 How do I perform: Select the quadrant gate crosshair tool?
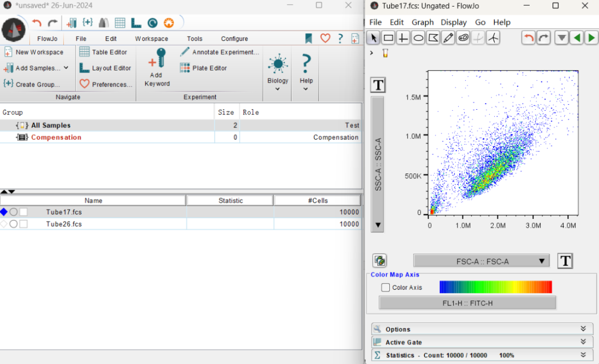[x=403, y=38]
